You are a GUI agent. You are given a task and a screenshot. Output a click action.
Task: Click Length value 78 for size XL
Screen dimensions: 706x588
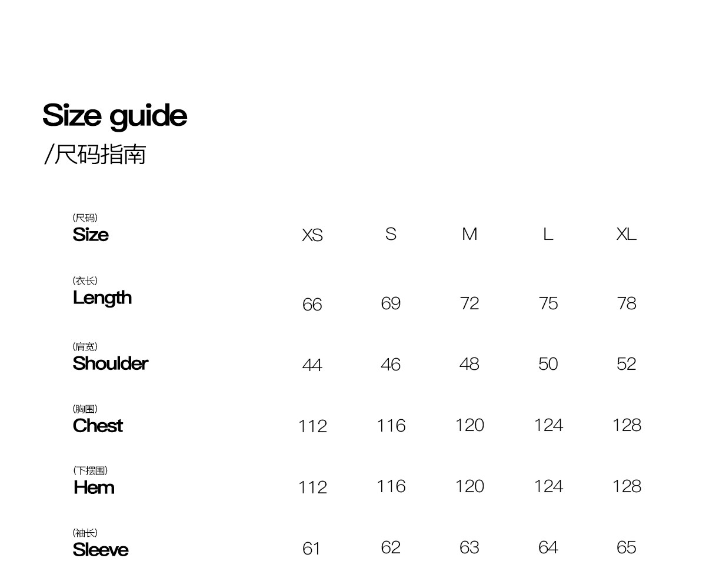(x=626, y=303)
